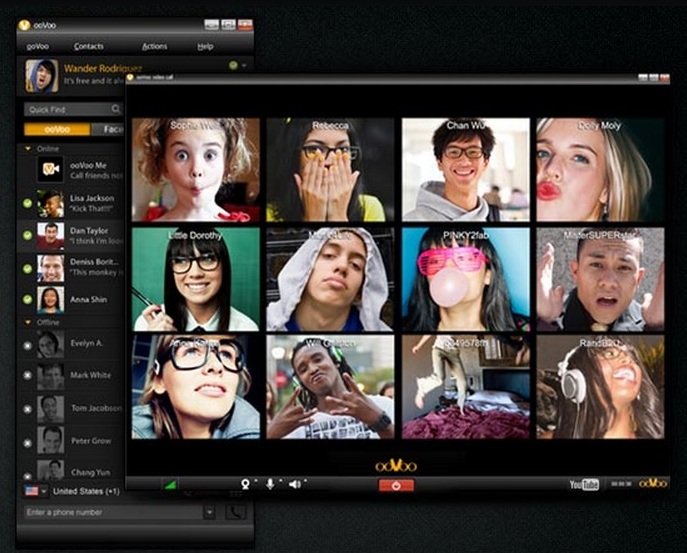The image size is (687, 553).
Task: Select Chan Wu's video tile
Action: (466, 170)
